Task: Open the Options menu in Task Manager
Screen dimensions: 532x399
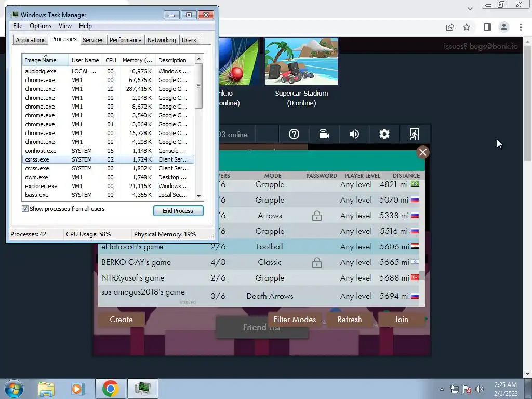Action: (x=41, y=26)
